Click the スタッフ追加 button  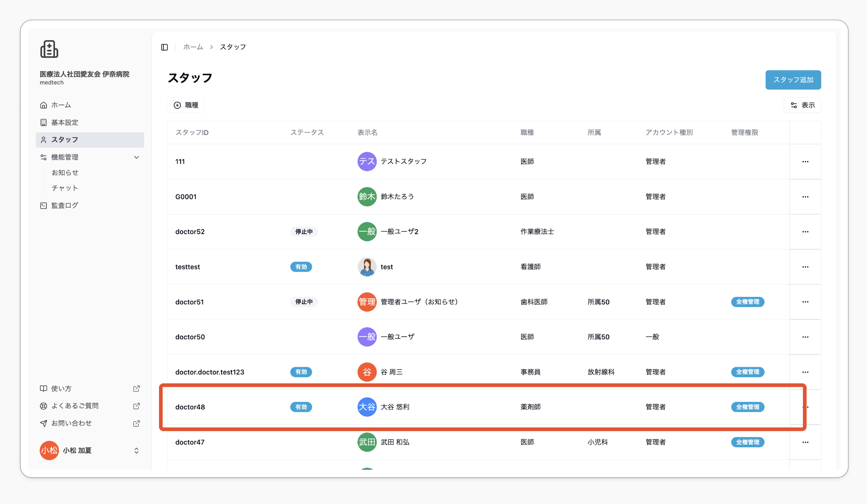(793, 80)
